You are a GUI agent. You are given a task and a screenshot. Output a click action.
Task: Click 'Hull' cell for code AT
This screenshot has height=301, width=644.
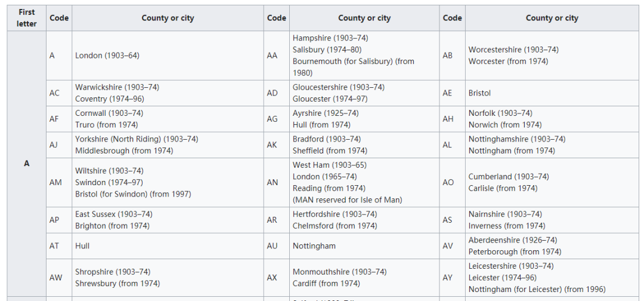click(x=168, y=246)
